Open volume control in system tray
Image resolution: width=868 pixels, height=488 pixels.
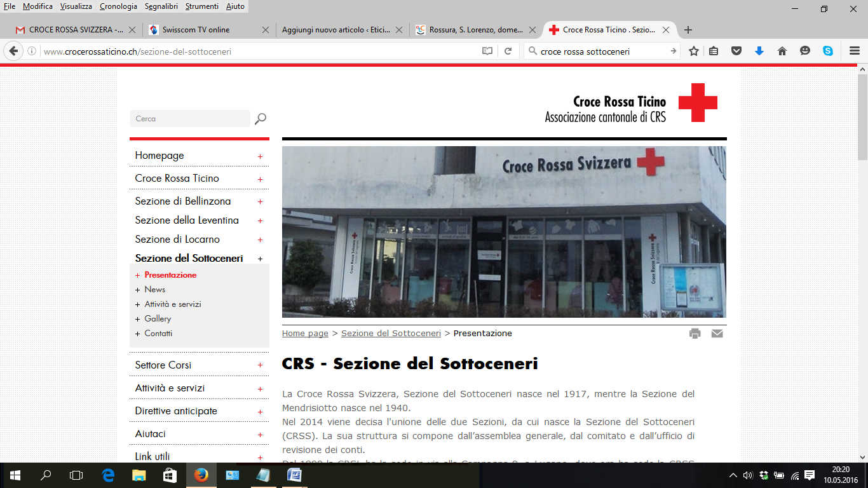coord(748,475)
